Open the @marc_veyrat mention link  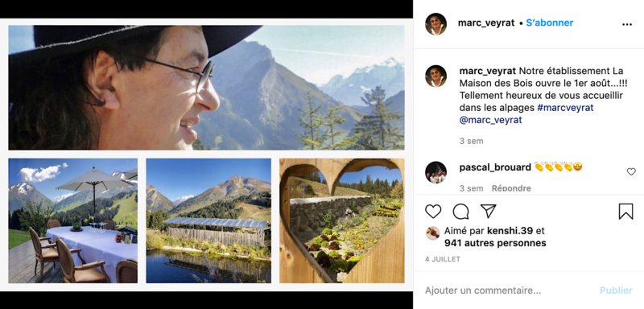pyautogui.click(x=490, y=120)
